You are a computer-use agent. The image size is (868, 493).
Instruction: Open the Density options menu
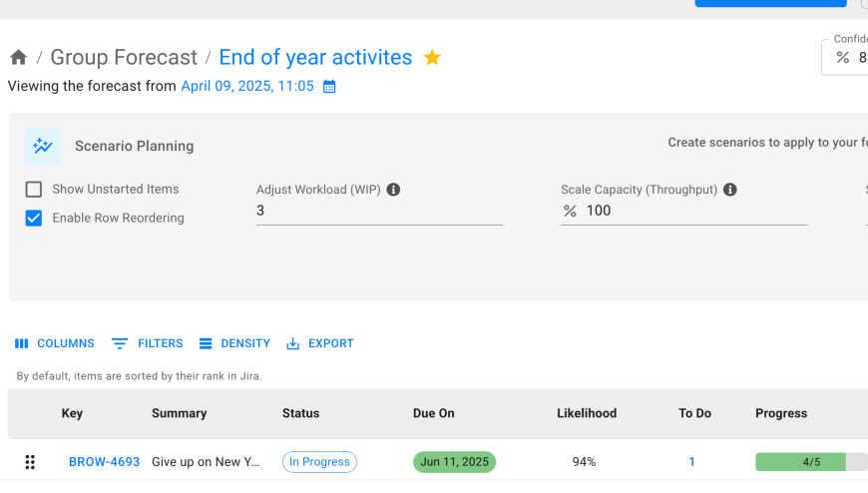click(x=234, y=343)
